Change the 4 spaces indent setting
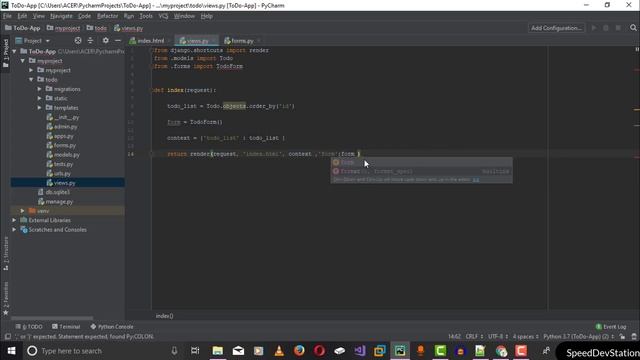Viewport: 640px width, 360px height. (526, 337)
